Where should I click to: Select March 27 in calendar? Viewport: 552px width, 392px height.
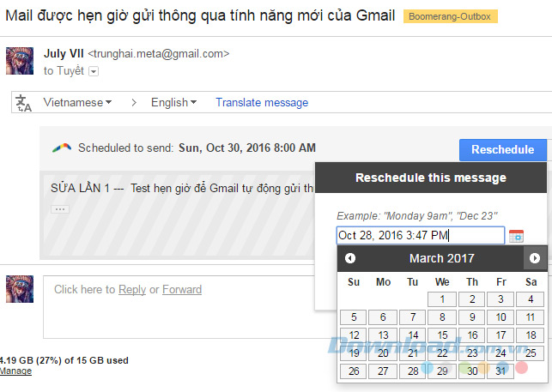(383, 371)
